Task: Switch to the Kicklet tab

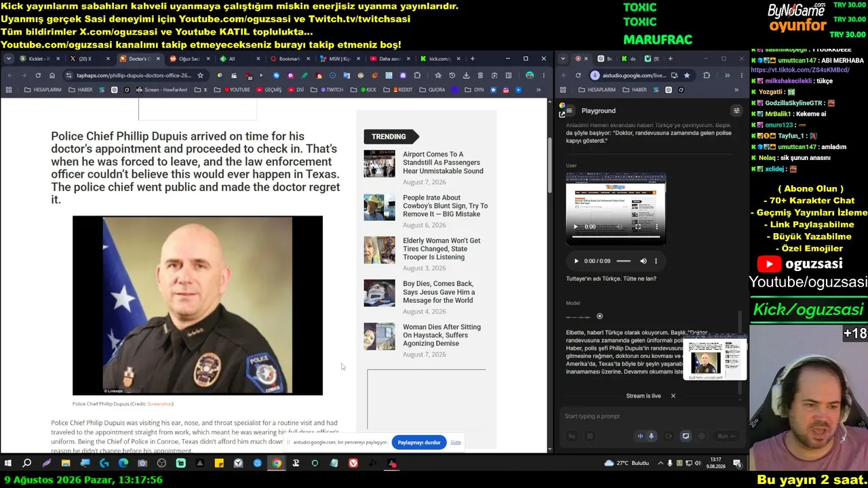Action: (39, 59)
